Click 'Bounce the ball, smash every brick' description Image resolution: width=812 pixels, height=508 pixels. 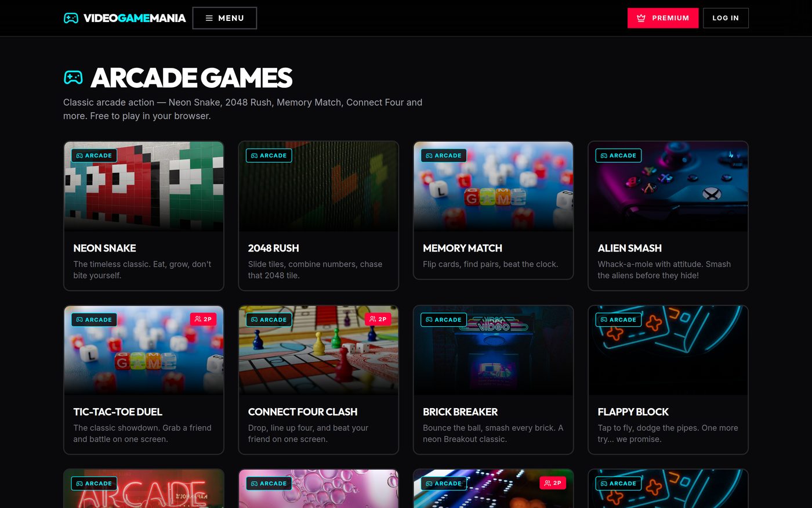[493, 434]
